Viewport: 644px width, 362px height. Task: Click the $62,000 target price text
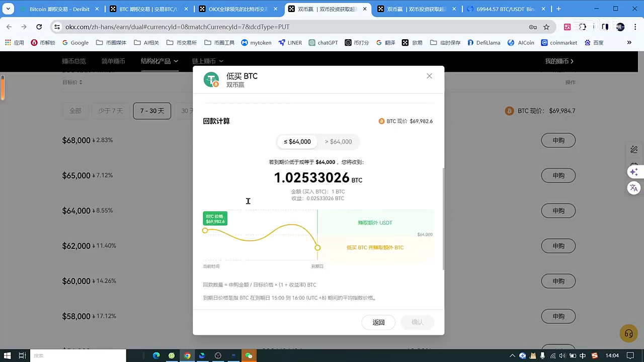(x=76, y=246)
